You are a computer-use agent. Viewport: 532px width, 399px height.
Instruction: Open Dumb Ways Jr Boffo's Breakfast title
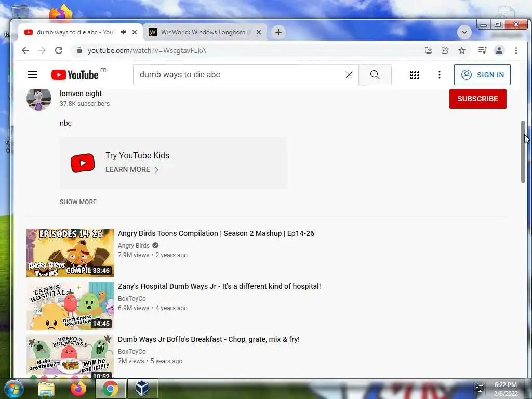209,339
